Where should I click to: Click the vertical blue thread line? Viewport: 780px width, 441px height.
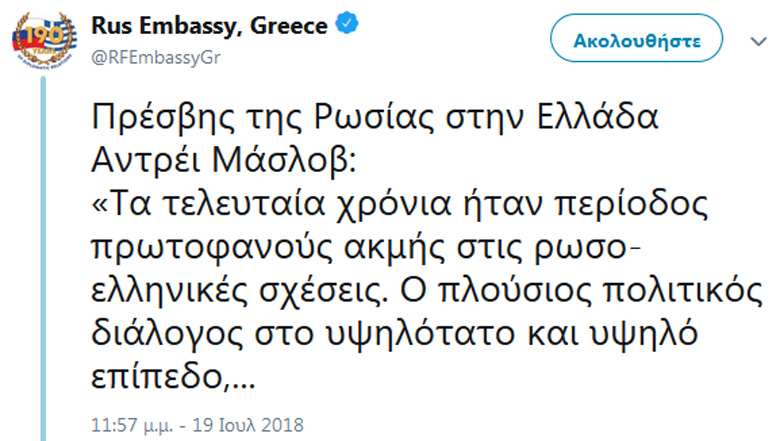pos(43,259)
